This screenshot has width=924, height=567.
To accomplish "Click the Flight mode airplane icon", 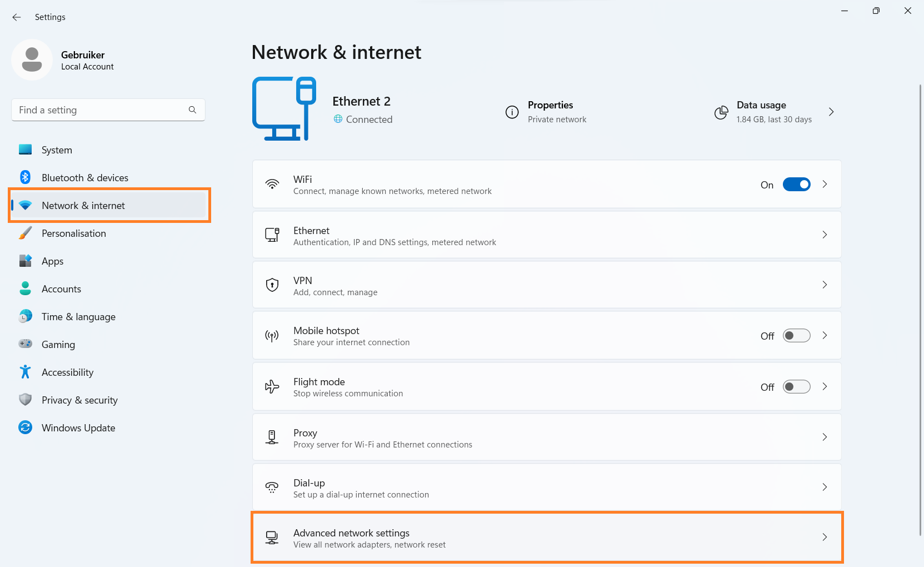I will pos(272,386).
